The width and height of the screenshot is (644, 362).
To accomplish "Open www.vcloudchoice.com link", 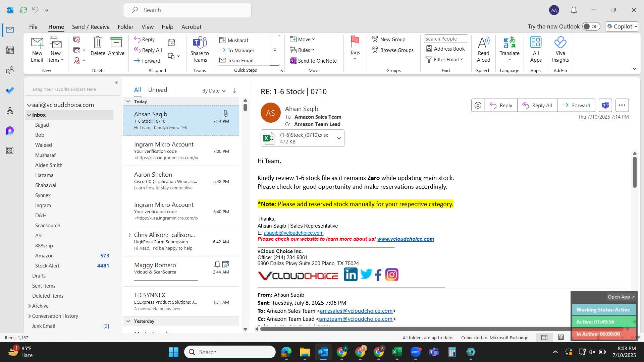I will (x=406, y=239).
